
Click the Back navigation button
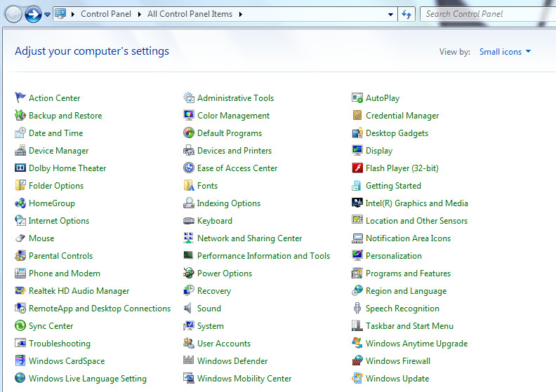(x=13, y=15)
